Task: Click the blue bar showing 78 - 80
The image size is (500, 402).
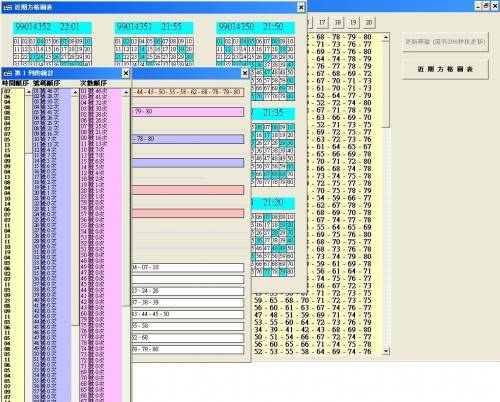Action: 188,139
